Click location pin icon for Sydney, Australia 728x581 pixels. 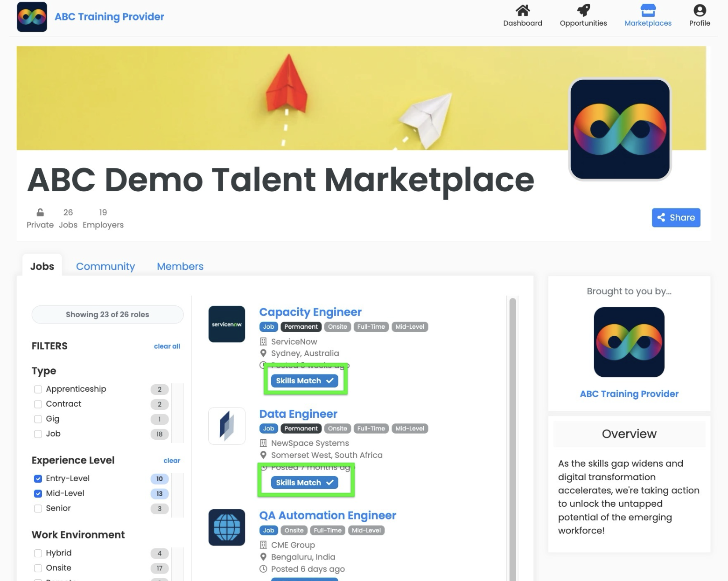point(263,353)
